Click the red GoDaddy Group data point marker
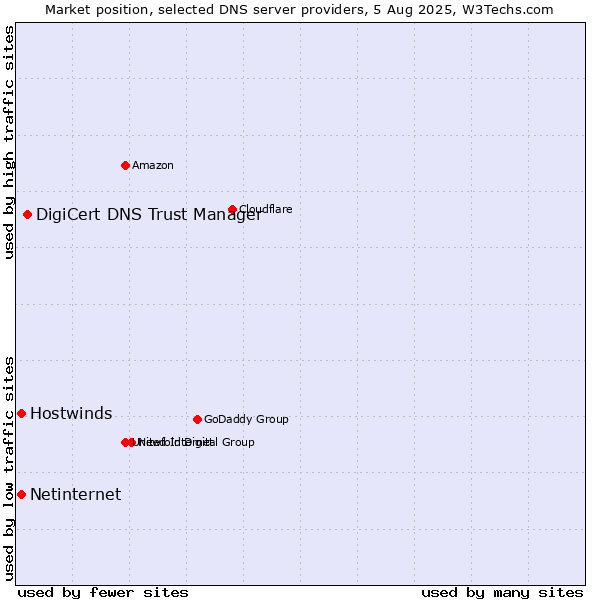This screenshot has height=600, width=600. click(197, 419)
